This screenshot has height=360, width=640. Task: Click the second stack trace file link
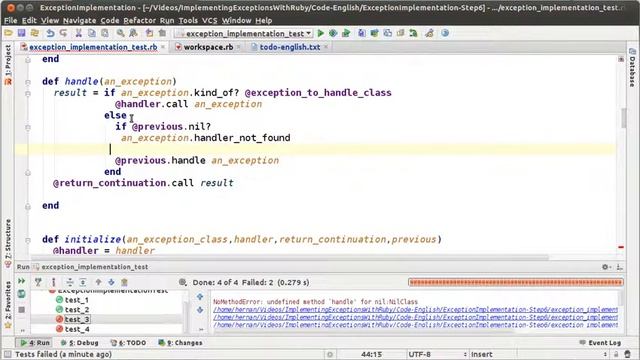(x=416, y=318)
